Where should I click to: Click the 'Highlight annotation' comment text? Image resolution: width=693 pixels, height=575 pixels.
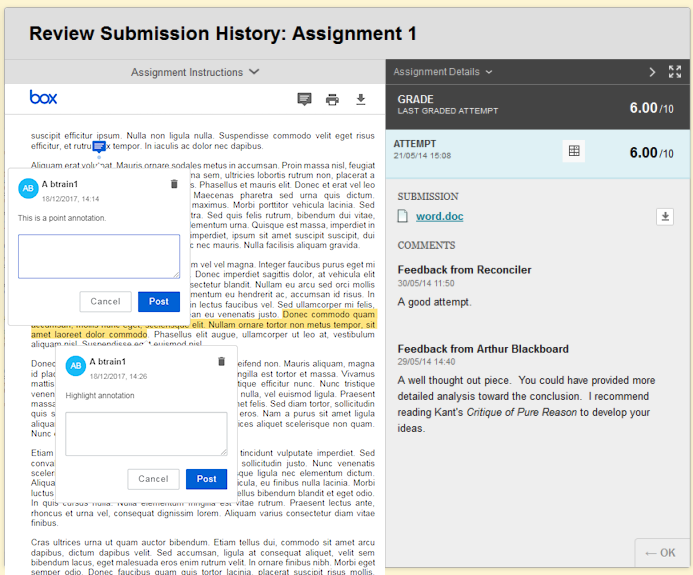click(100, 396)
